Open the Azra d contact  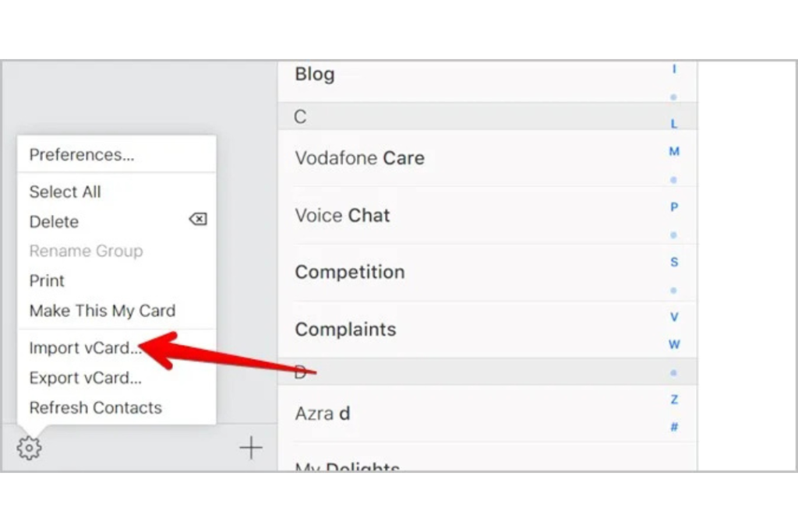(x=487, y=414)
